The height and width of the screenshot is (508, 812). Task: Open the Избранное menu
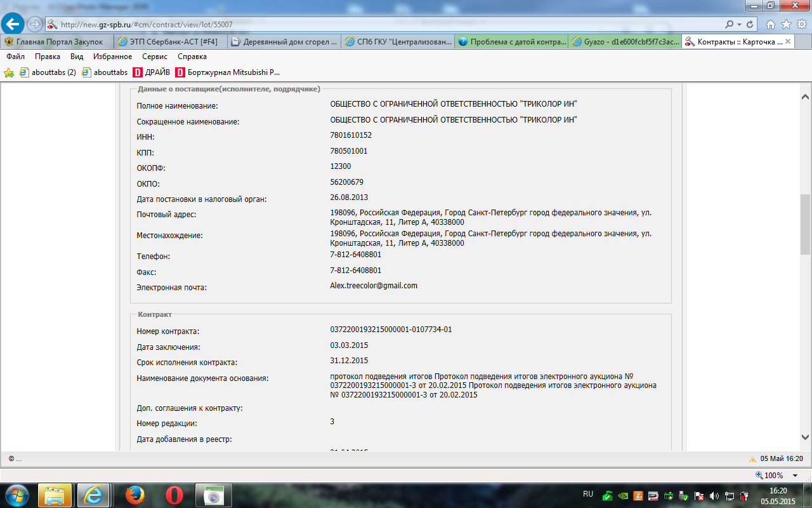[x=112, y=57]
